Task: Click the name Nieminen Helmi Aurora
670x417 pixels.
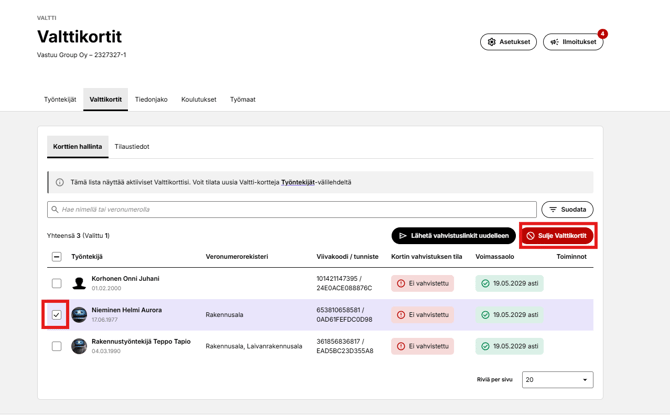Action: (126, 310)
